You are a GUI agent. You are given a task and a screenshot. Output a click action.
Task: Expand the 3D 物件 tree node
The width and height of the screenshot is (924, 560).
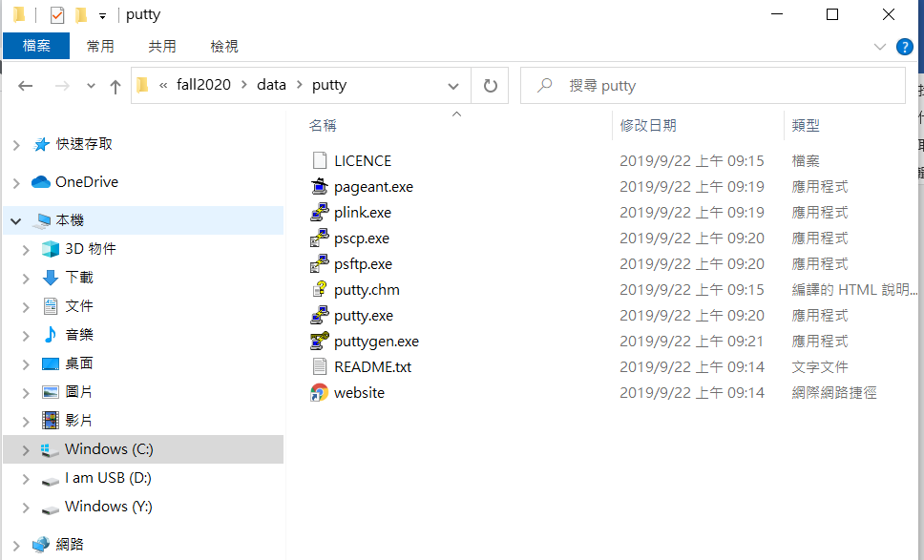26,250
